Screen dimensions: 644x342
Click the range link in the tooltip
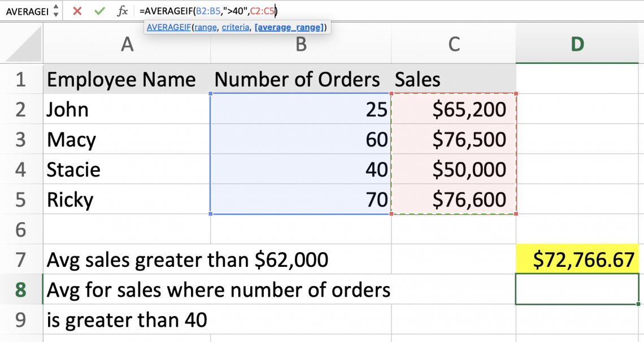pos(206,27)
